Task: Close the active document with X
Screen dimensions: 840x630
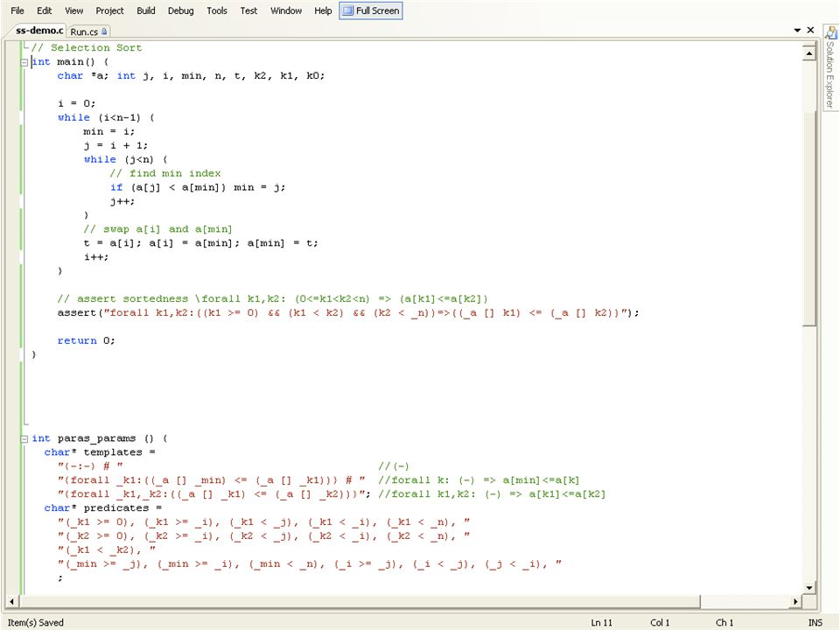Action: [x=810, y=31]
